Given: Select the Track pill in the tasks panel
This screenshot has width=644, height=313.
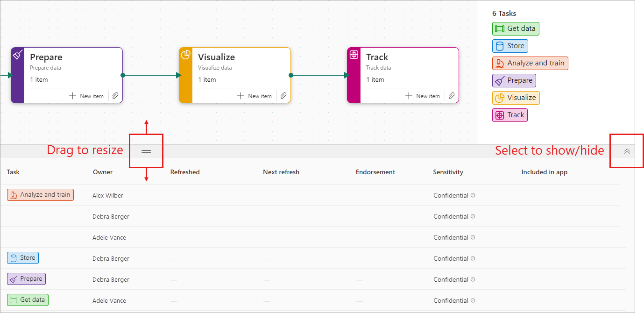Looking at the screenshot, I should (x=510, y=115).
